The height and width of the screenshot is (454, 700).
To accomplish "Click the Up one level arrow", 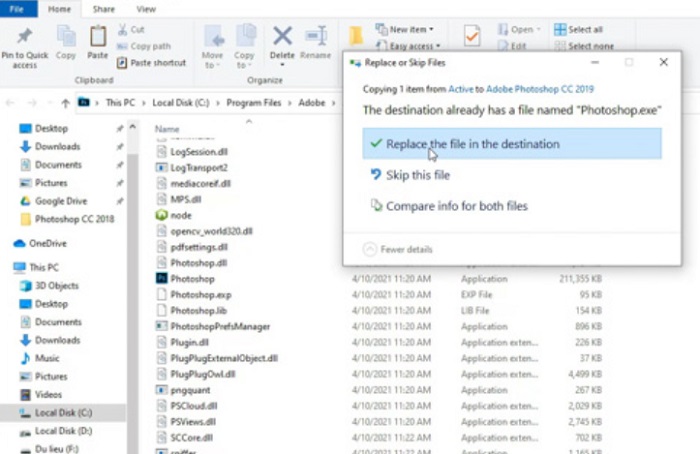I will pos(65,103).
